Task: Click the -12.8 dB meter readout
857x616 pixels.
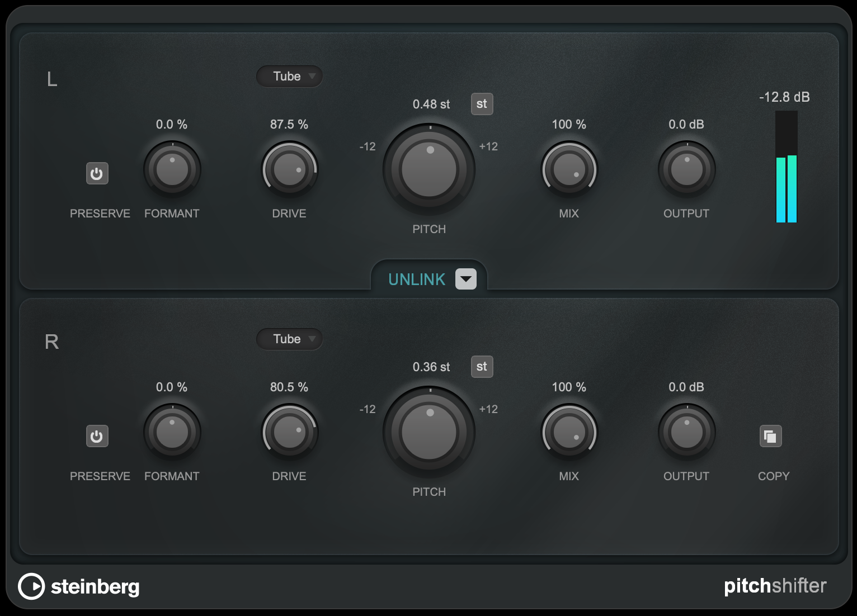Action: (783, 97)
